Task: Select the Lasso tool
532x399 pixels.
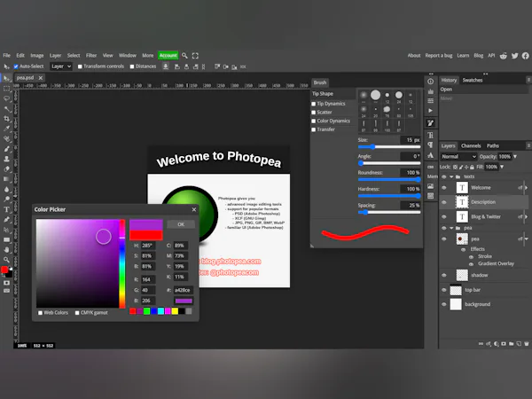Action: point(6,98)
